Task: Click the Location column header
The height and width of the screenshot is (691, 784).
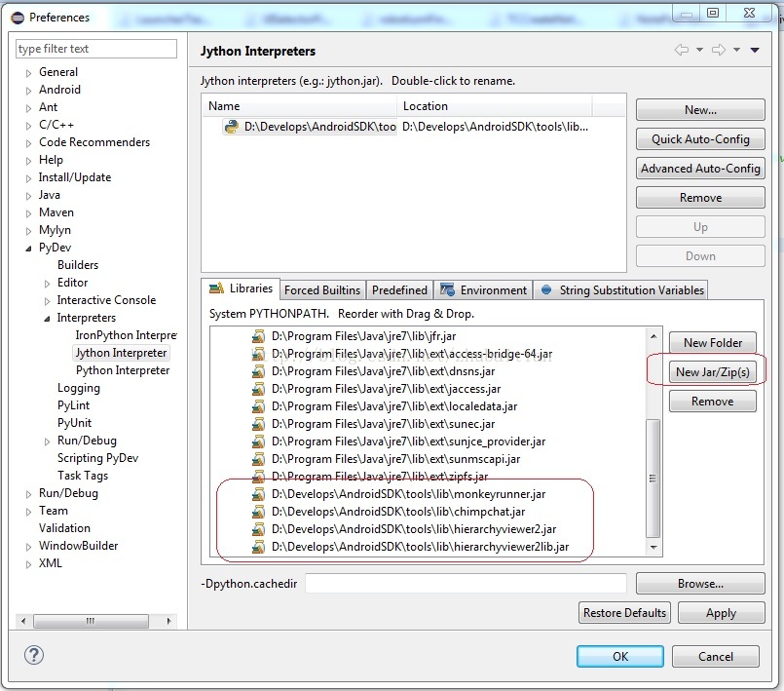Action: (495, 106)
